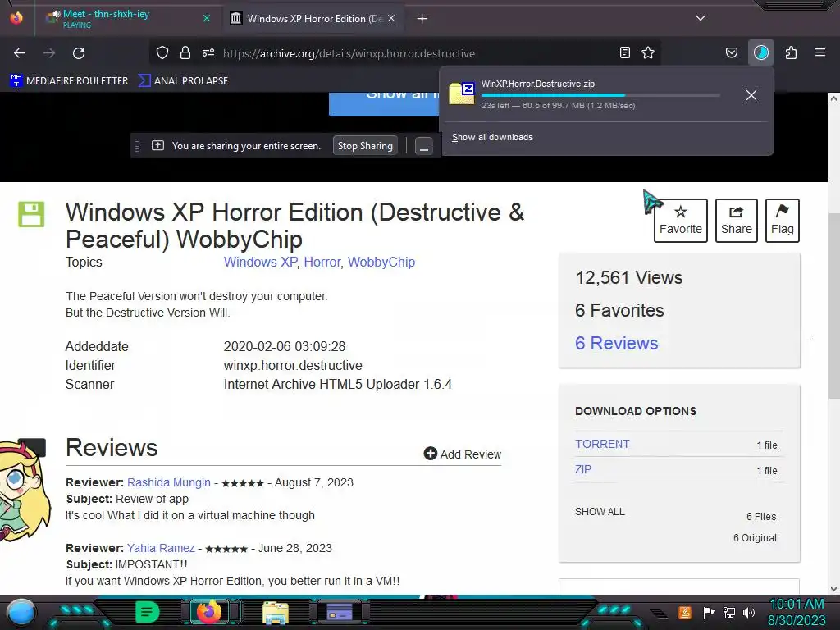
Task: Click the volume speaker tray icon
Action: click(x=749, y=612)
